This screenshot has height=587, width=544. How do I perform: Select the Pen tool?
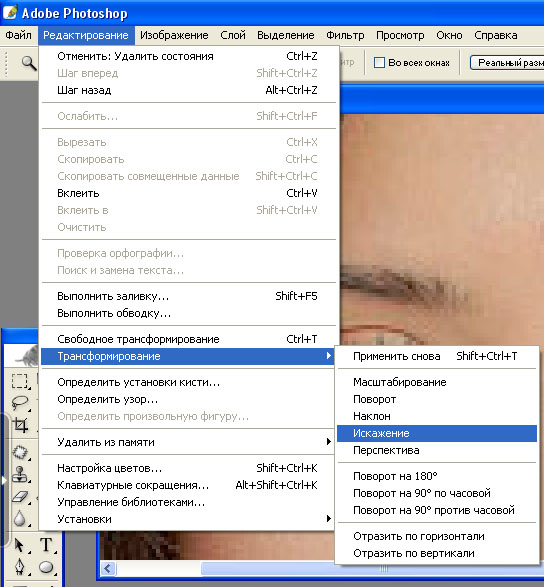point(19,567)
